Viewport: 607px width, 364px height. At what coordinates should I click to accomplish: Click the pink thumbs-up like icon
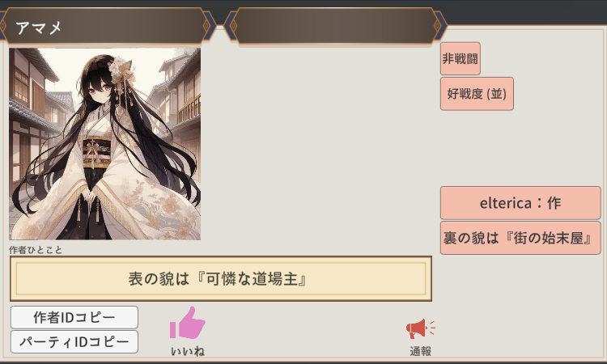point(188,323)
